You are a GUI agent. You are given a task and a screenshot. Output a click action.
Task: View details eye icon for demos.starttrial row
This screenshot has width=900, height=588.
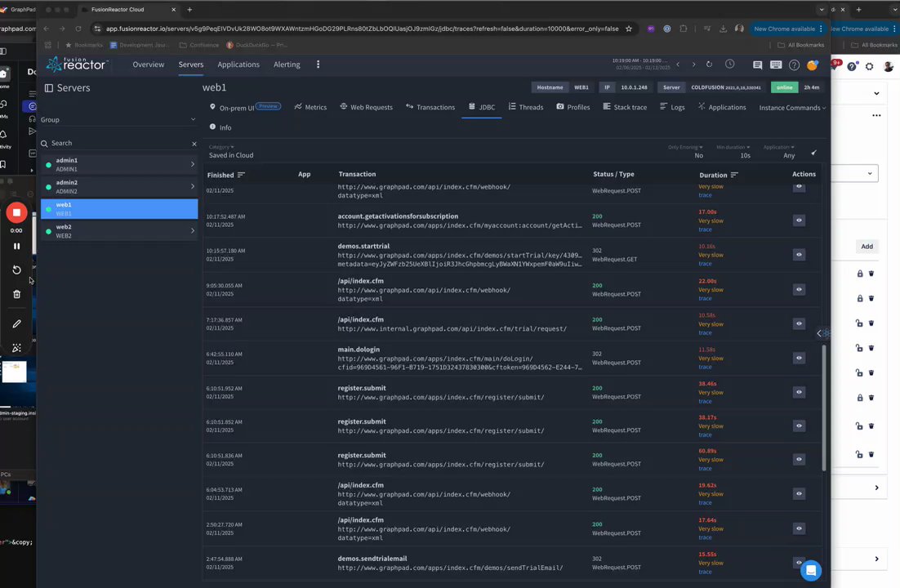coord(799,254)
